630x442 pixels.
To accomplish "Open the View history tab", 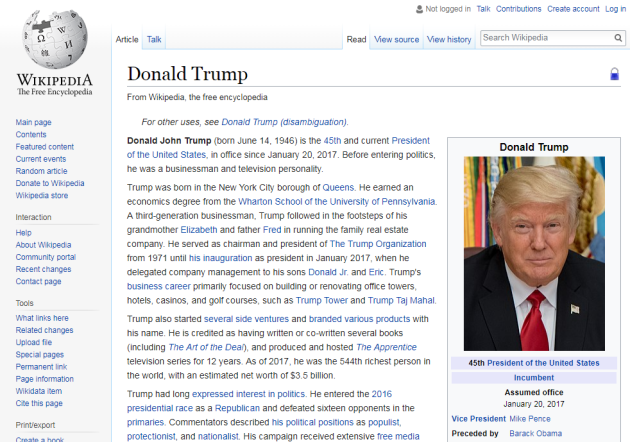I will (x=449, y=39).
